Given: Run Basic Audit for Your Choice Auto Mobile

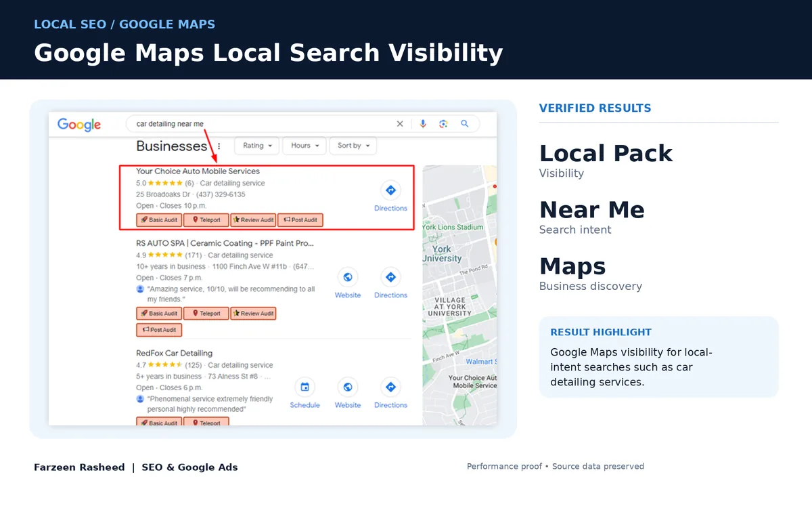Looking at the screenshot, I should tap(159, 220).
